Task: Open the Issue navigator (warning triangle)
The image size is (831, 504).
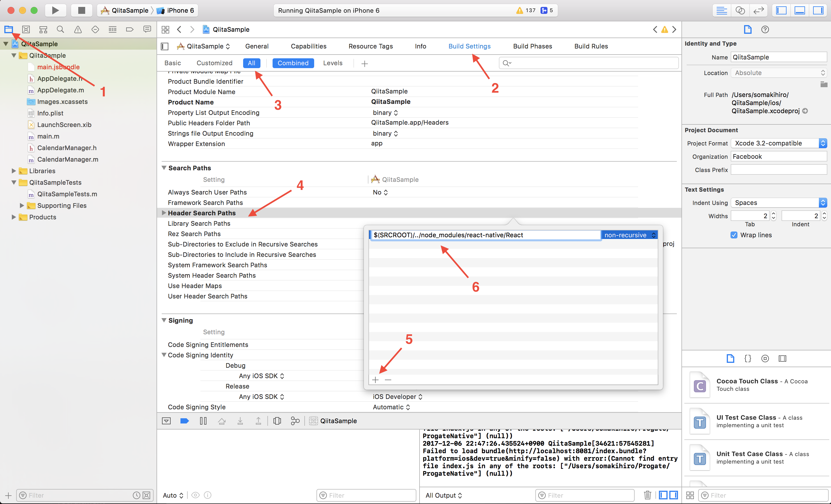Action: tap(78, 29)
